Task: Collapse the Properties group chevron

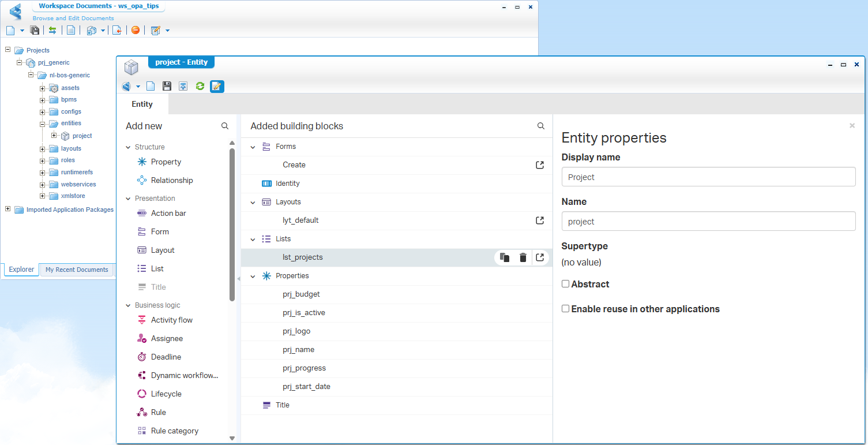Action: click(x=253, y=276)
